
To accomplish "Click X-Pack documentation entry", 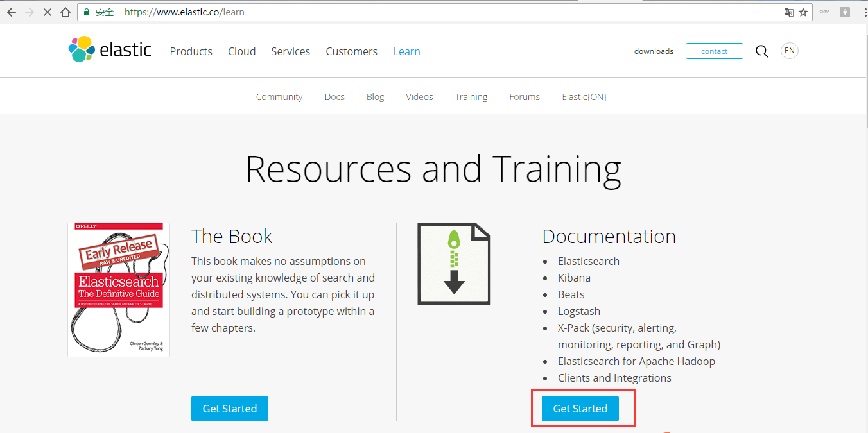I will tap(639, 336).
